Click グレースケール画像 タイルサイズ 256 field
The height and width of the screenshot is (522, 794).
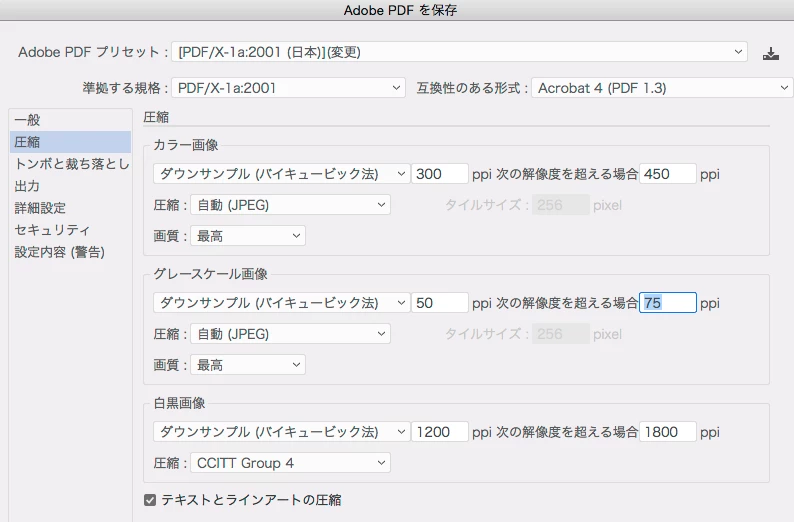(x=561, y=334)
